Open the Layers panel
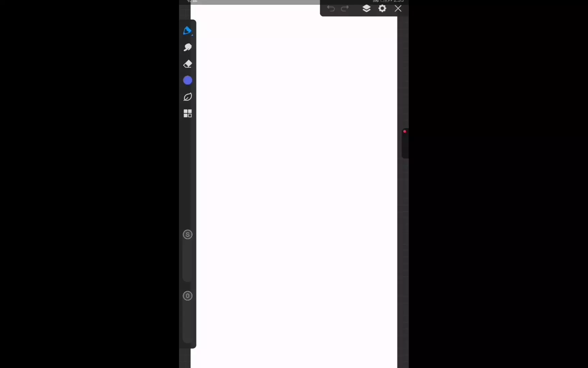The width and height of the screenshot is (588, 368). (x=366, y=9)
